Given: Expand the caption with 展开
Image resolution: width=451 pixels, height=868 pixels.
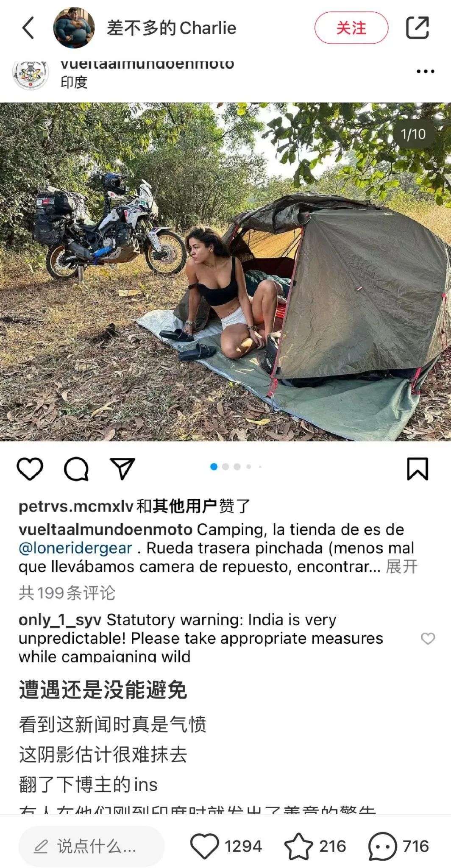Looking at the screenshot, I should 402,567.
